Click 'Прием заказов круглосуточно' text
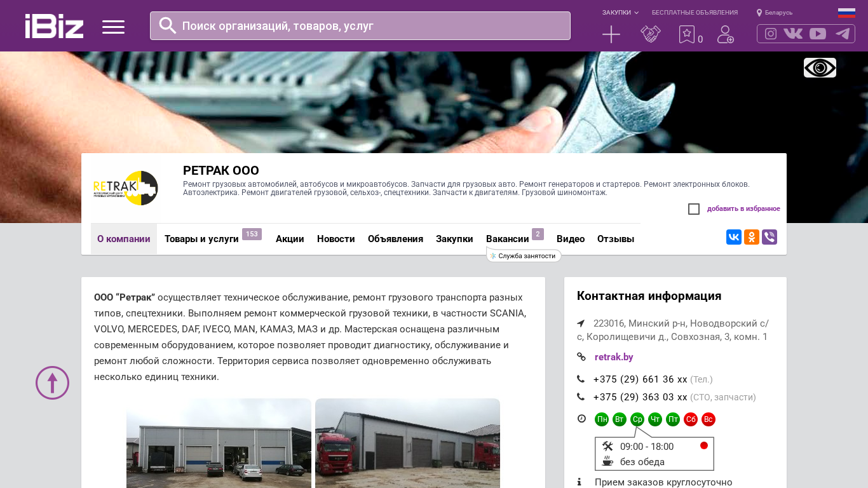 click(663, 482)
